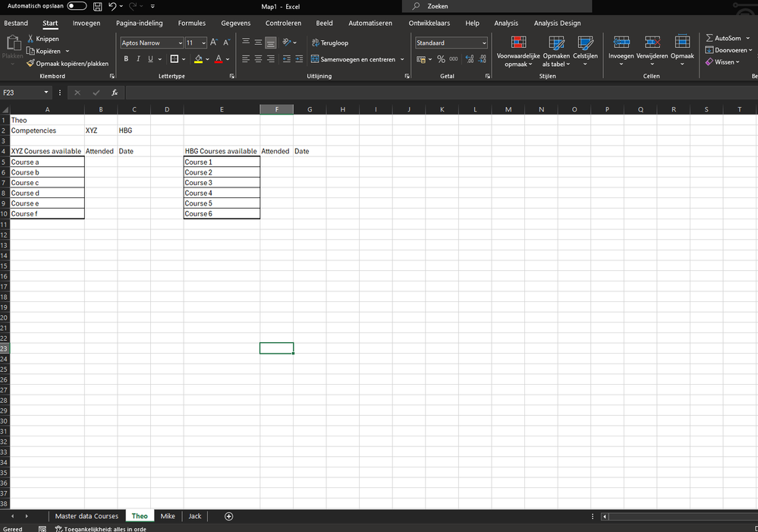Open the Pagina-indeling tab
758x532 pixels.
pyautogui.click(x=139, y=23)
